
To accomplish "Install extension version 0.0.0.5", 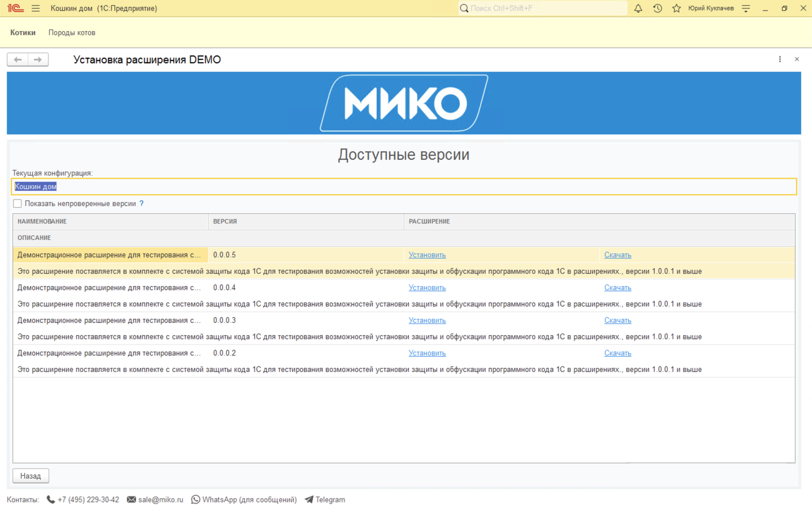I will (x=427, y=255).
